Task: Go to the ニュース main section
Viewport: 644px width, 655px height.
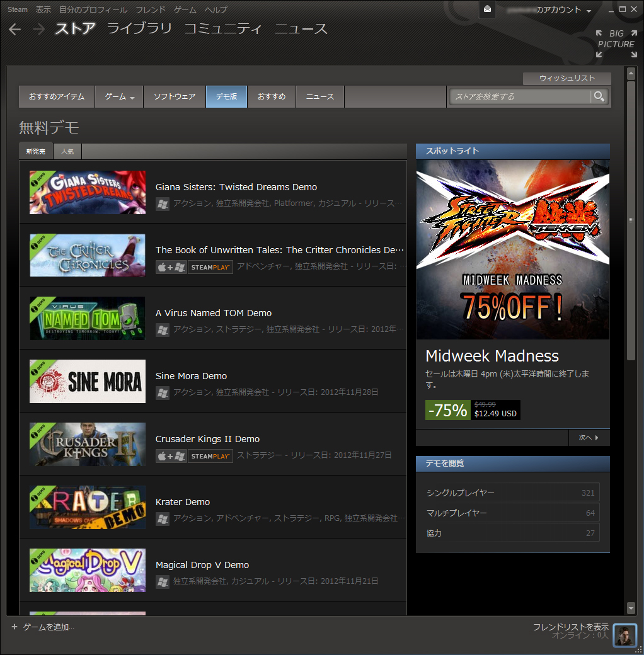Action: click(x=301, y=28)
